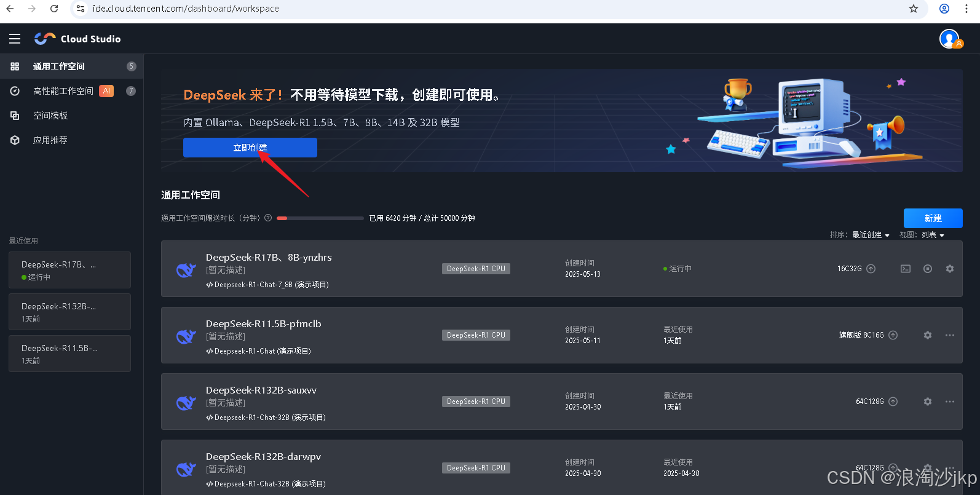Click creation date 2025-05-11
The width and height of the screenshot is (980, 495).
[583, 341]
